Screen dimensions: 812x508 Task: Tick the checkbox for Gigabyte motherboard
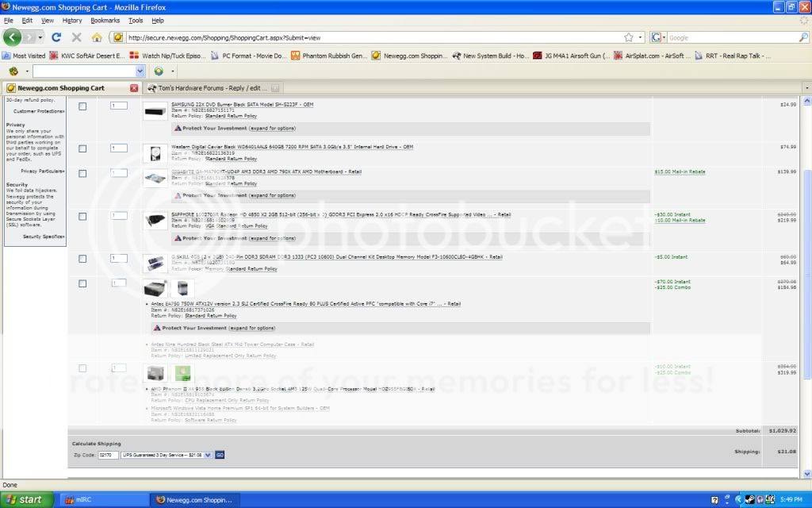coord(82,174)
